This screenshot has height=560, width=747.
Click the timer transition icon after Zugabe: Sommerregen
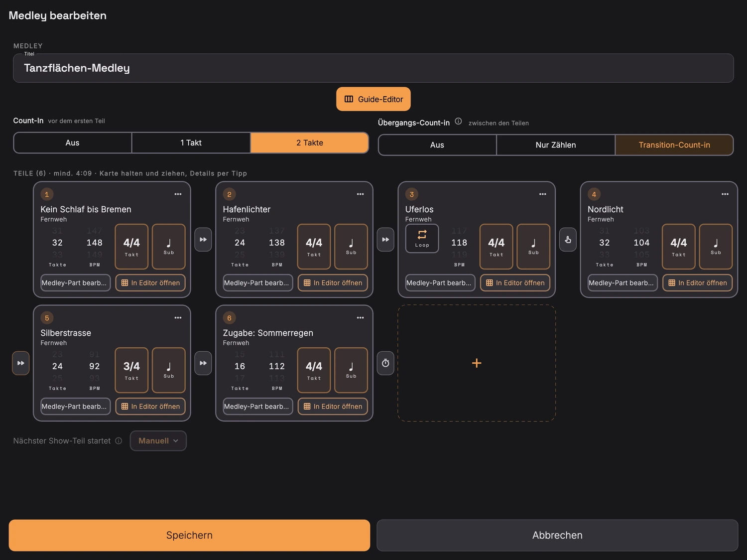(385, 363)
